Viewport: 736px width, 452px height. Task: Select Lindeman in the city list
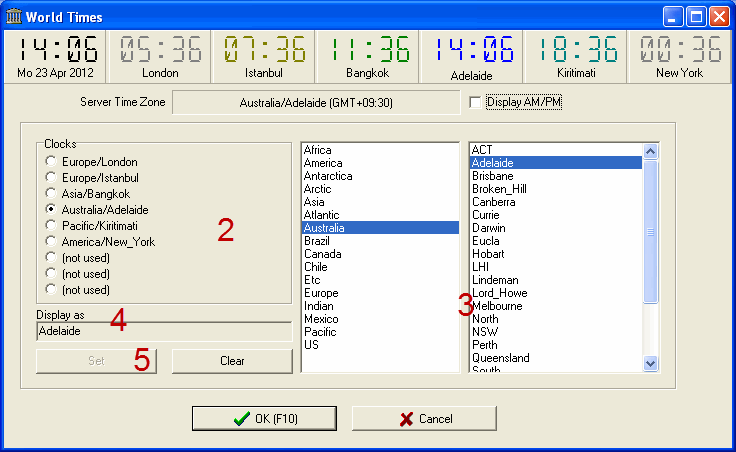[556, 280]
